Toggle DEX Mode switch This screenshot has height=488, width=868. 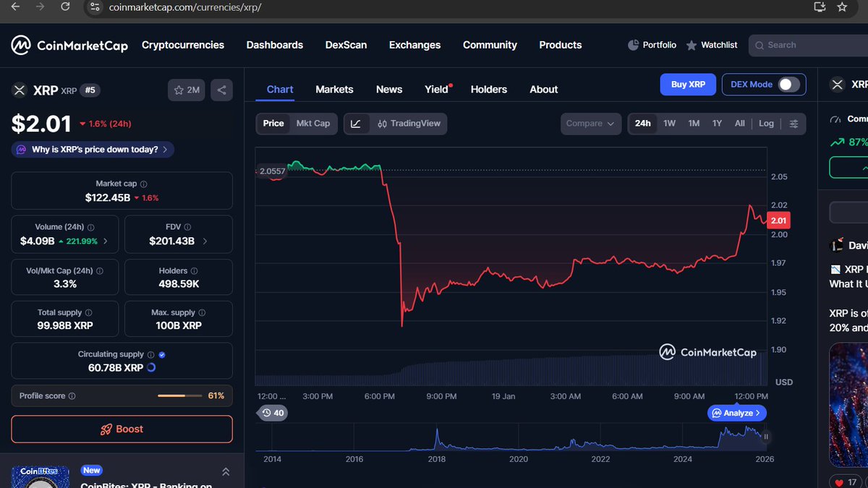coord(788,85)
